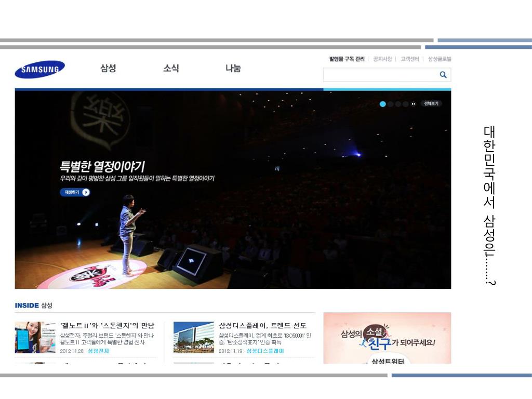Select the fourth slide indicator dot

405,104
